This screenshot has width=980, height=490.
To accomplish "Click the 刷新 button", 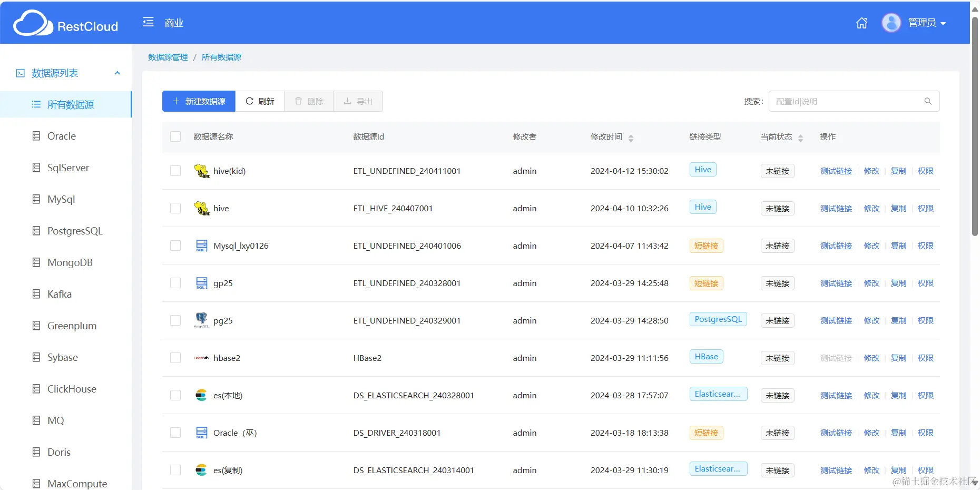I will pos(260,101).
